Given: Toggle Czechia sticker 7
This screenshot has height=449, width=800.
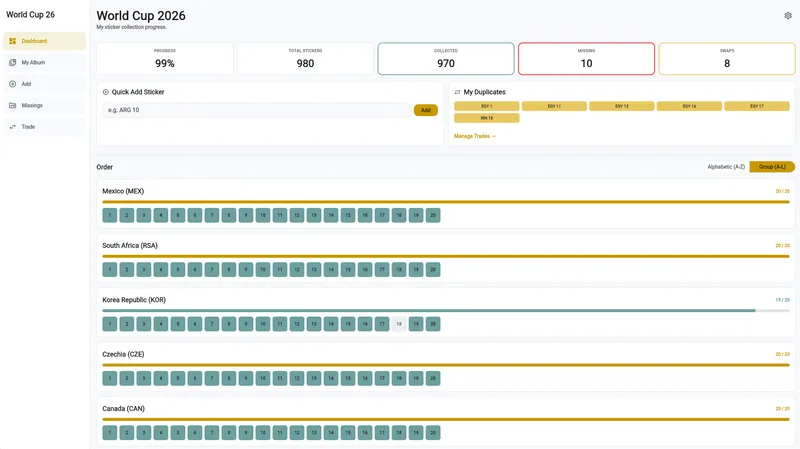Looking at the screenshot, I should click(x=212, y=378).
